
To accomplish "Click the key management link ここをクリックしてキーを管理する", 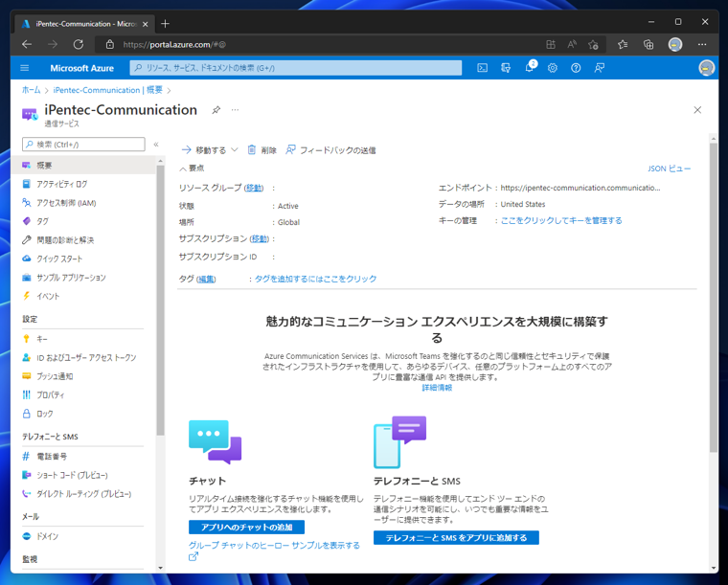I will [x=561, y=220].
